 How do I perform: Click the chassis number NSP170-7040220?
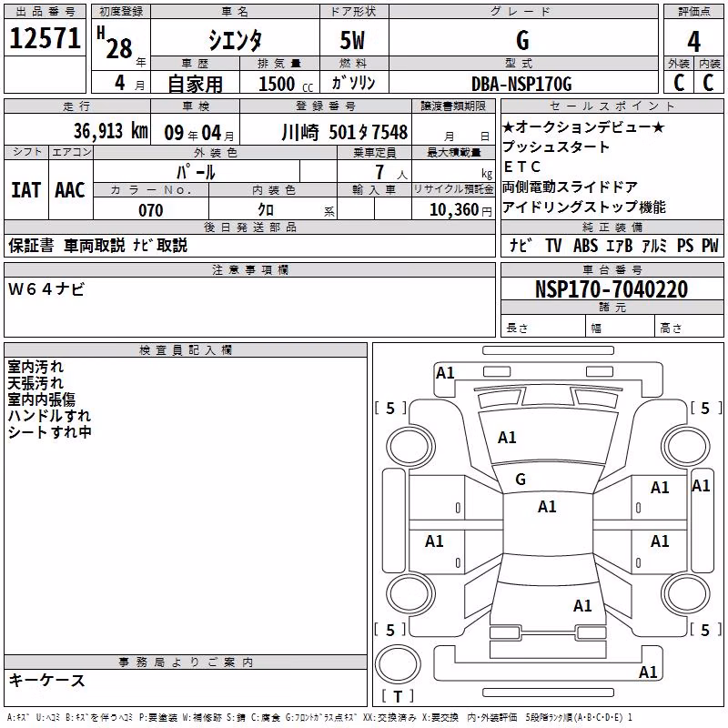pos(612,289)
